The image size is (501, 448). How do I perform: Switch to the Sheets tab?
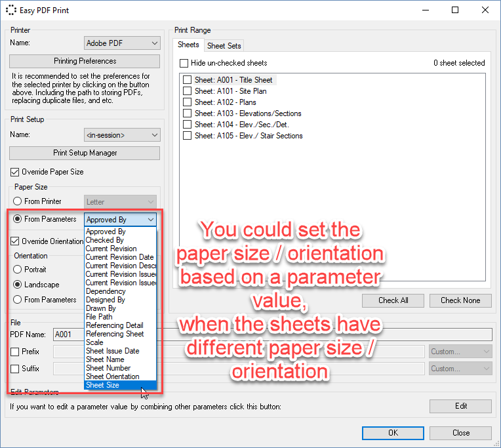click(188, 45)
